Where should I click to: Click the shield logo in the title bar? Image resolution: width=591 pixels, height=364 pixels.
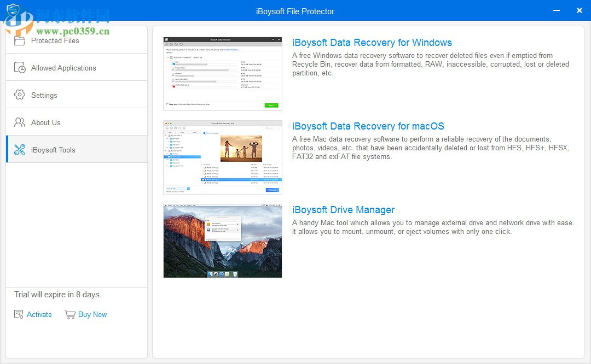(12, 10)
